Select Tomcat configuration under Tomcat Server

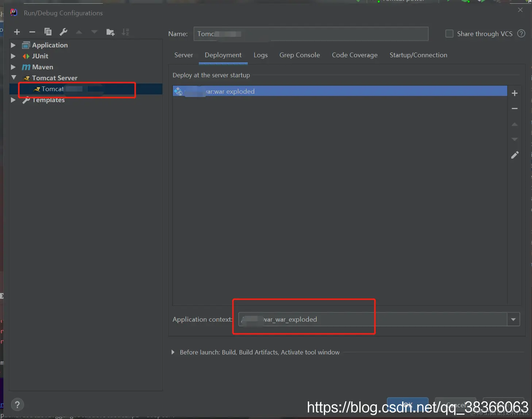point(86,89)
